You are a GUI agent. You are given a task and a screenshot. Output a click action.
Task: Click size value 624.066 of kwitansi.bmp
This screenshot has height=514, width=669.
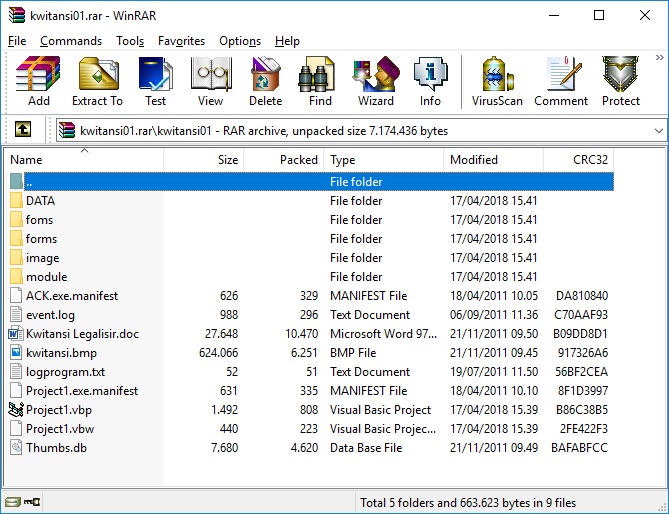coord(218,353)
